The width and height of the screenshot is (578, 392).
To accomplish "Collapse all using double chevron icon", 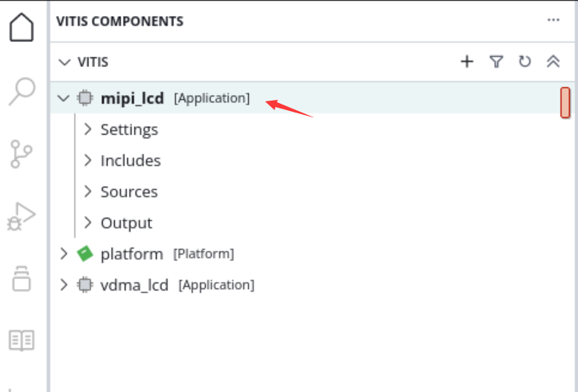I will pyautogui.click(x=553, y=61).
